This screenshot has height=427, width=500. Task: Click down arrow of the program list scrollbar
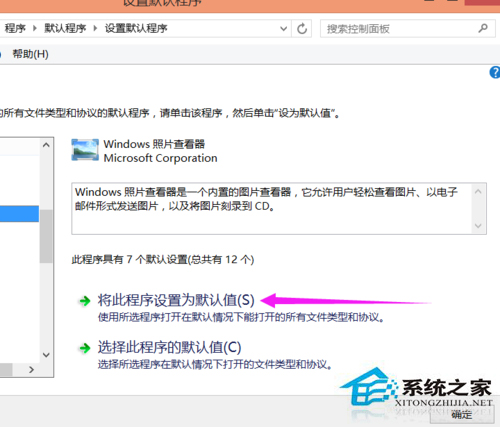(46, 355)
